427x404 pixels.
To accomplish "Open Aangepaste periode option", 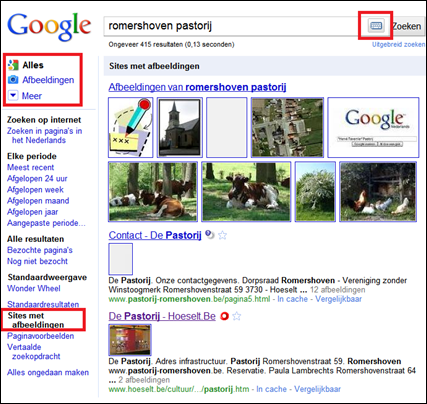I will [x=46, y=223].
